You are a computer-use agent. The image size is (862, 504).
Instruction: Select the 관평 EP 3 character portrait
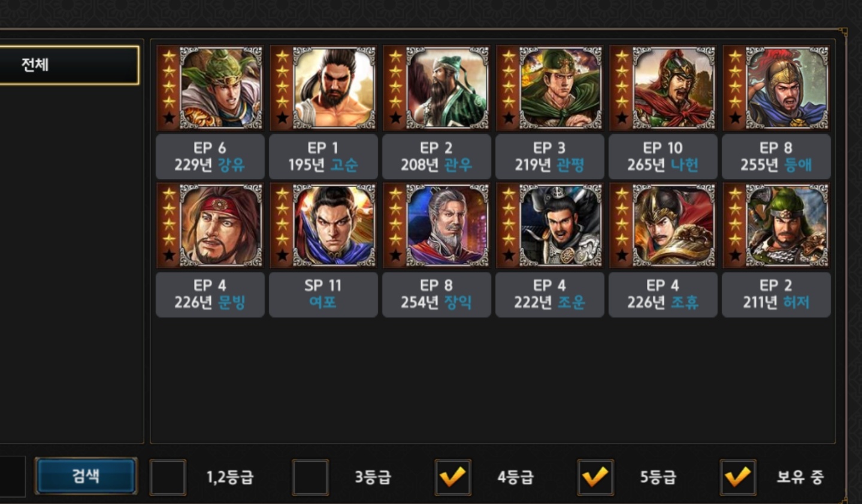[549, 88]
